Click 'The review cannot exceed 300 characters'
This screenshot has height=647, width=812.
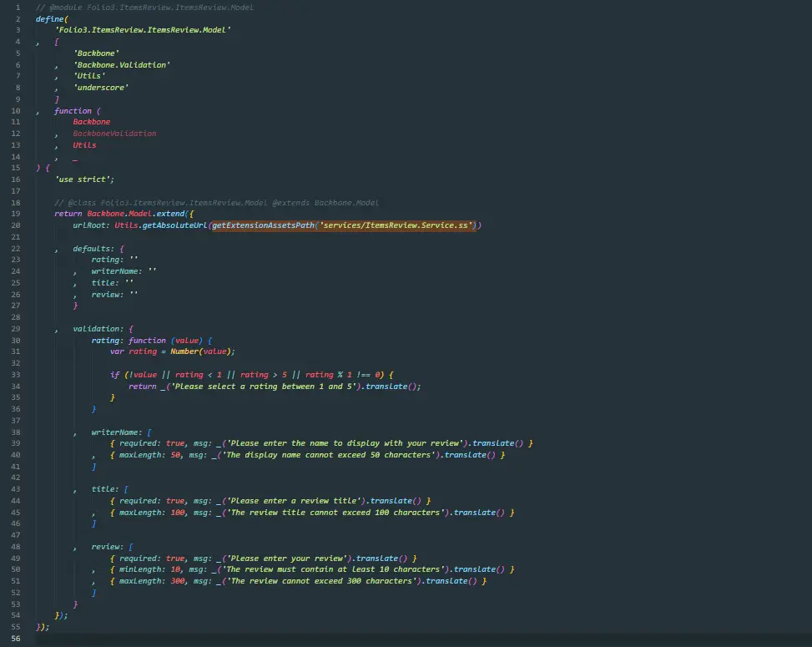(321, 581)
